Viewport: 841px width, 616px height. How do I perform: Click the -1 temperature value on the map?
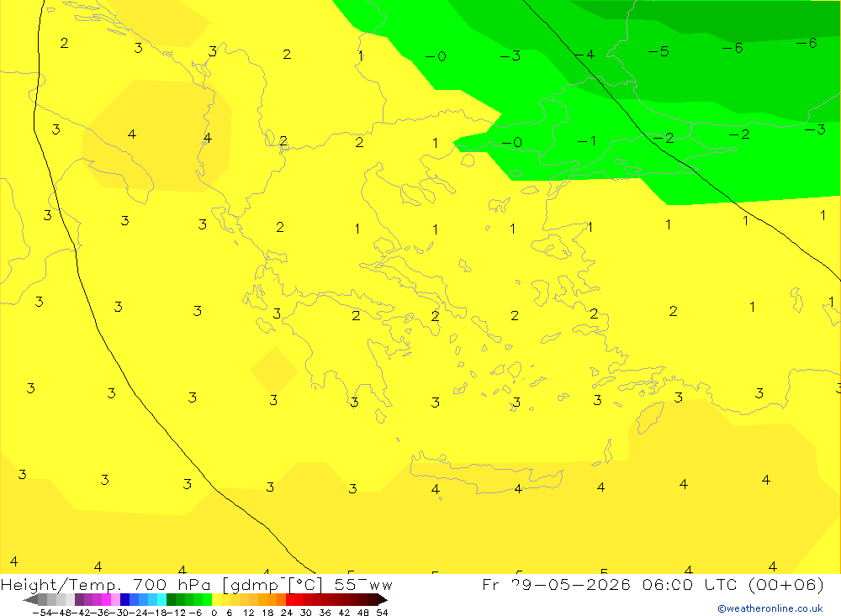pyautogui.click(x=587, y=141)
